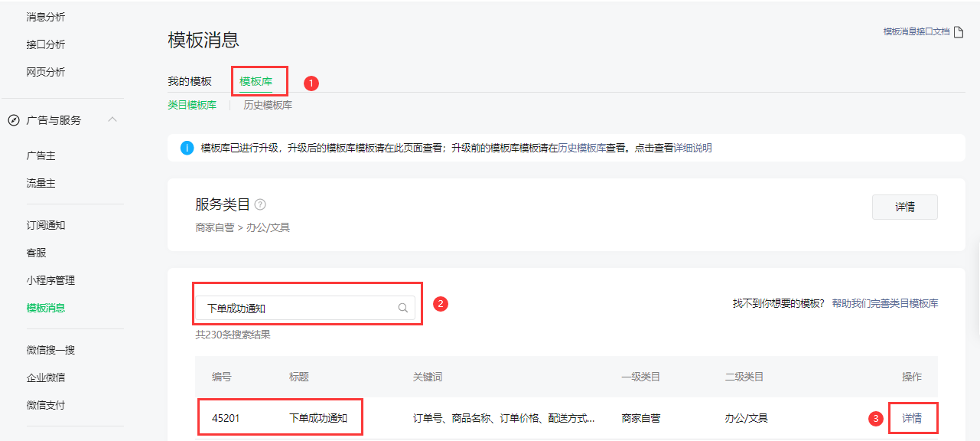Click the blue info icon in notice
980x441 pixels.
187,148
